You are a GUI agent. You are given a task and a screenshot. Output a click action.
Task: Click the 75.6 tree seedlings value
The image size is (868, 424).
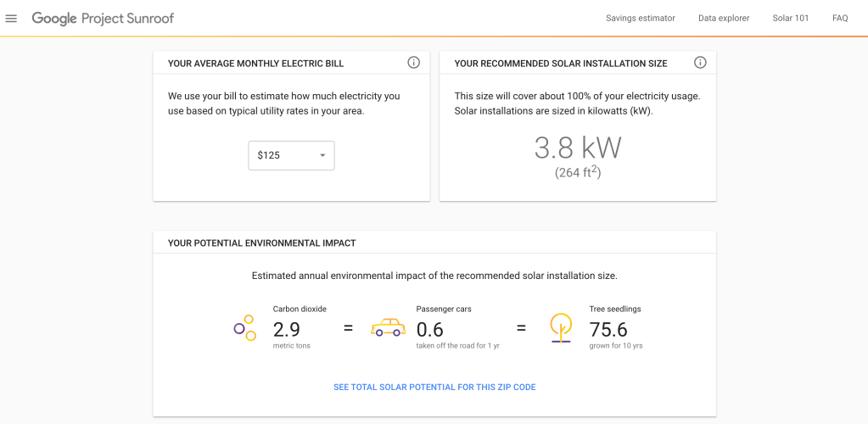(608, 329)
